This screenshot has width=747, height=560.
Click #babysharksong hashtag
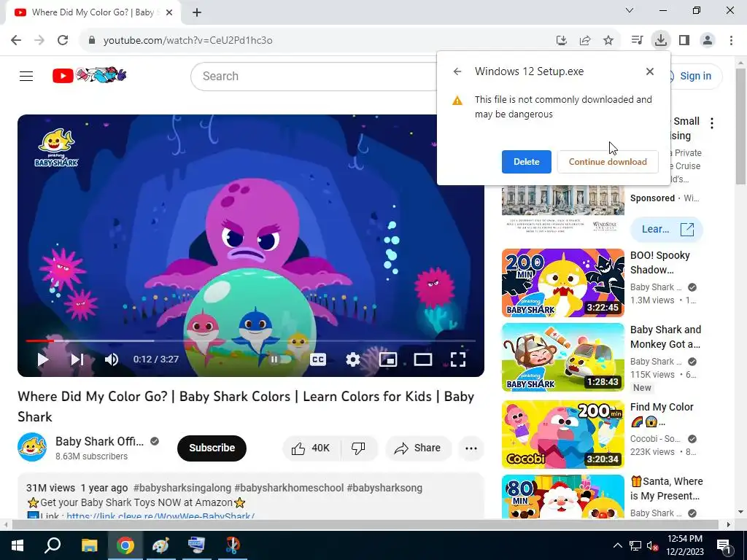point(384,488)
